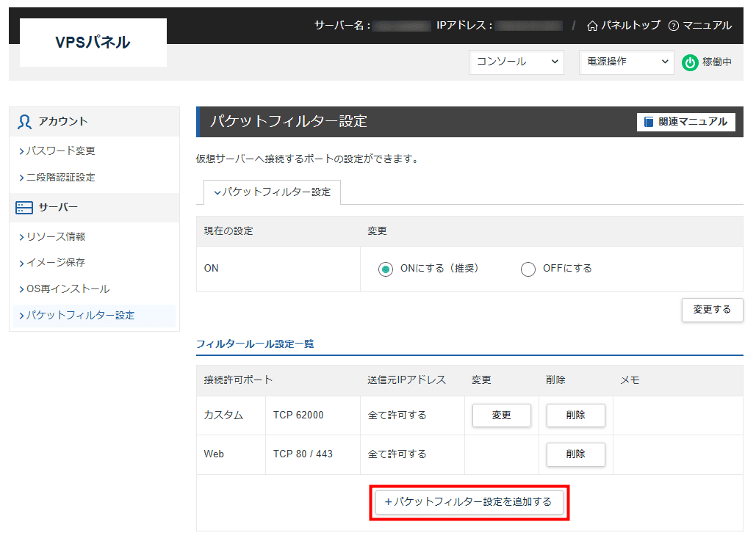Click the book icon on 関連マニュアル button

647,121
